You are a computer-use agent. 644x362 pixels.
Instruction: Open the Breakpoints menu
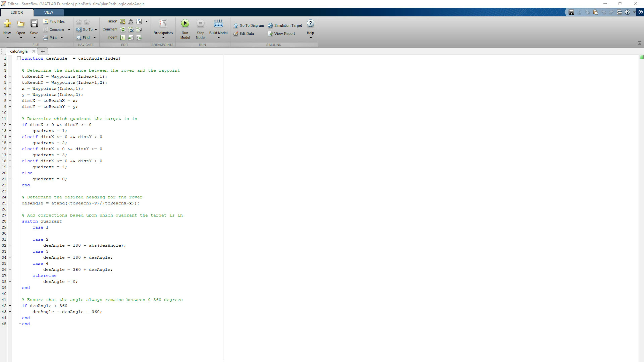163,29
